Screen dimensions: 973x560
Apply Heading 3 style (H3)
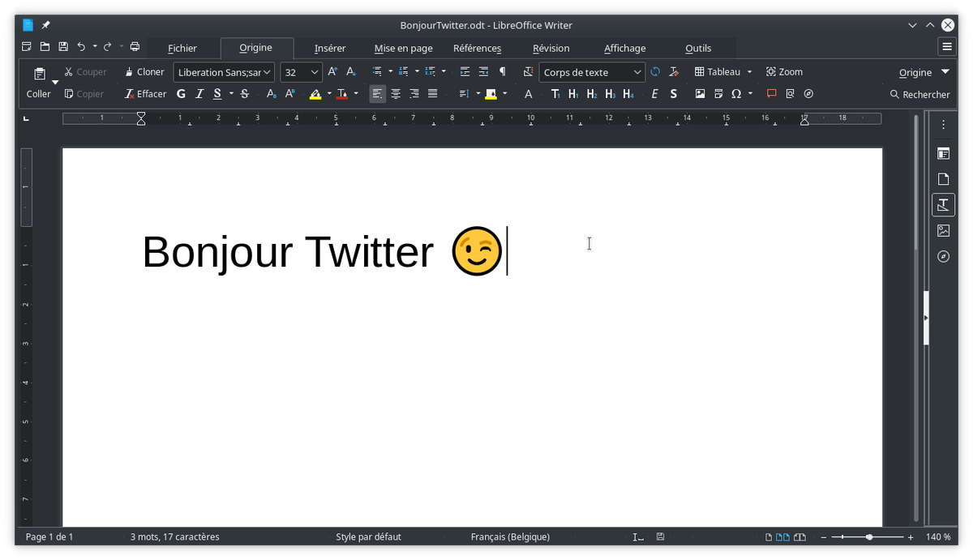click(x=611, y=94)
